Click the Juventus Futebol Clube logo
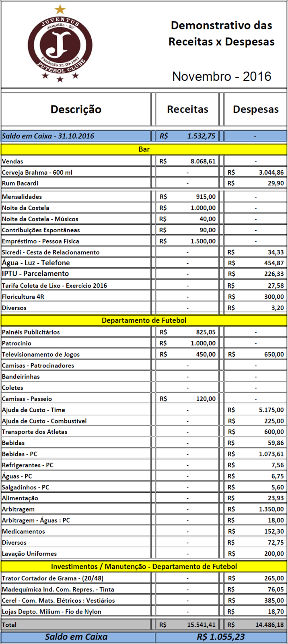288x644 pixels. tap(60, 43)
